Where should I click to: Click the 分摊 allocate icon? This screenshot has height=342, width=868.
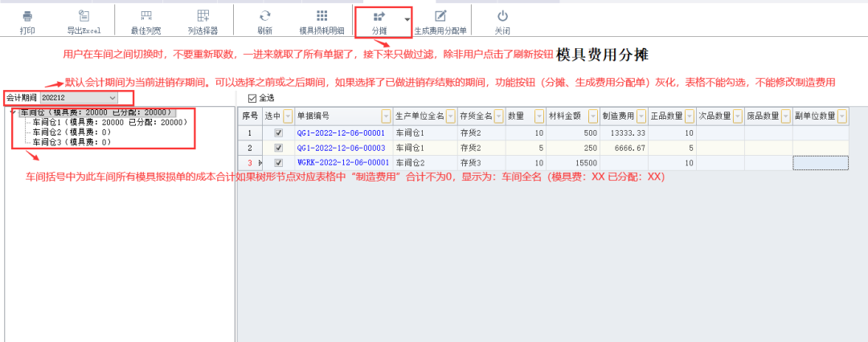[379, 17]
